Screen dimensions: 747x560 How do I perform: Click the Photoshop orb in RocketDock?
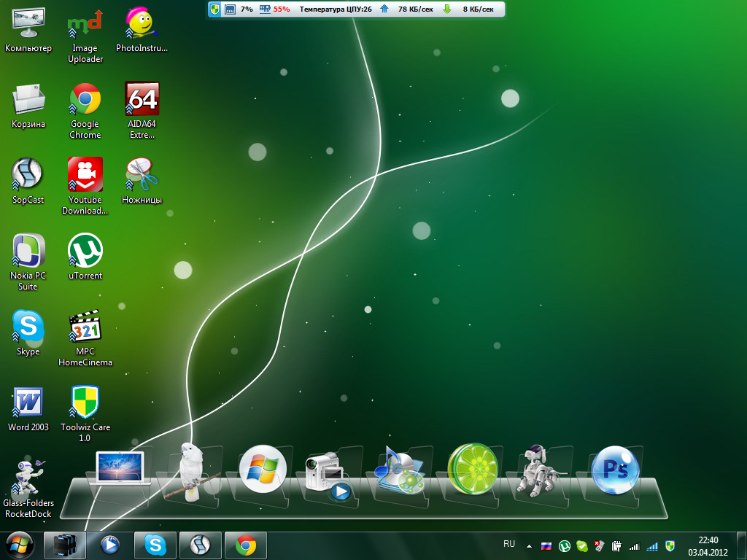coord(615,470)
